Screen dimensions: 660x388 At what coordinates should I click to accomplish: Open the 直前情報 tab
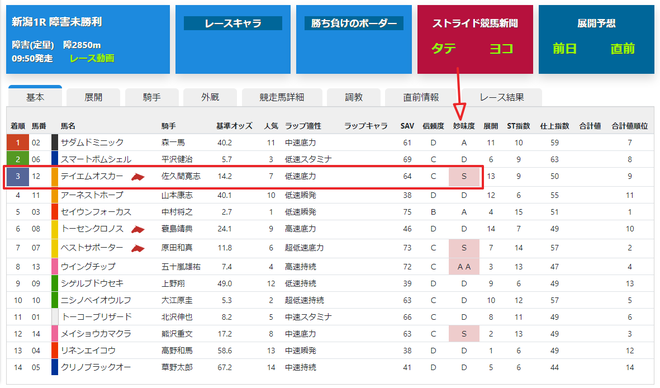click(x=421, y=97)
